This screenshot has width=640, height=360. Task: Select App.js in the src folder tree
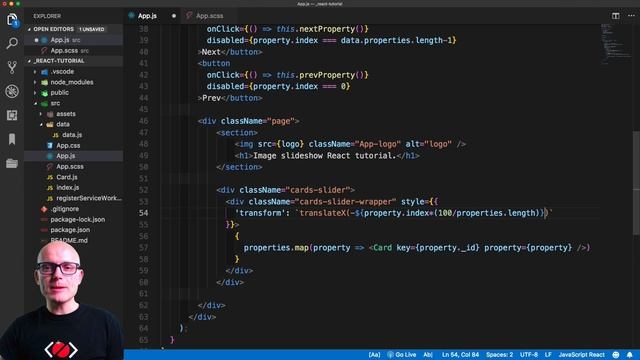[x=66, y=156]
